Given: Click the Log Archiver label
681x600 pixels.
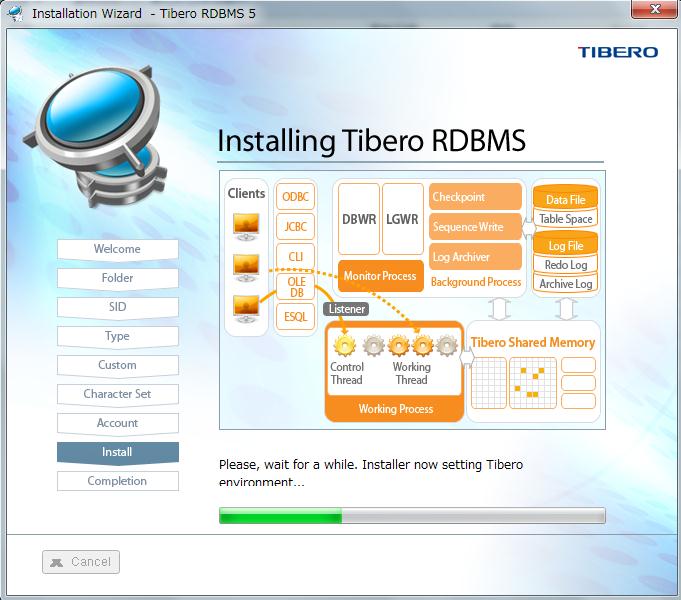Looking at the screenshot, I should [x=461, y=257].
